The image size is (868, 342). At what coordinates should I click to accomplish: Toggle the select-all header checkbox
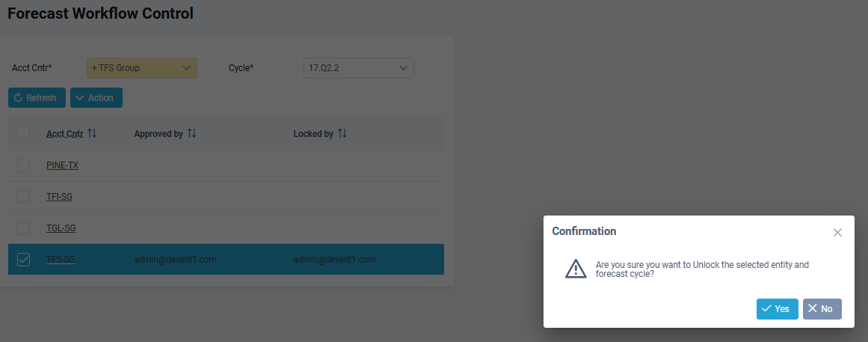[23, 132]
